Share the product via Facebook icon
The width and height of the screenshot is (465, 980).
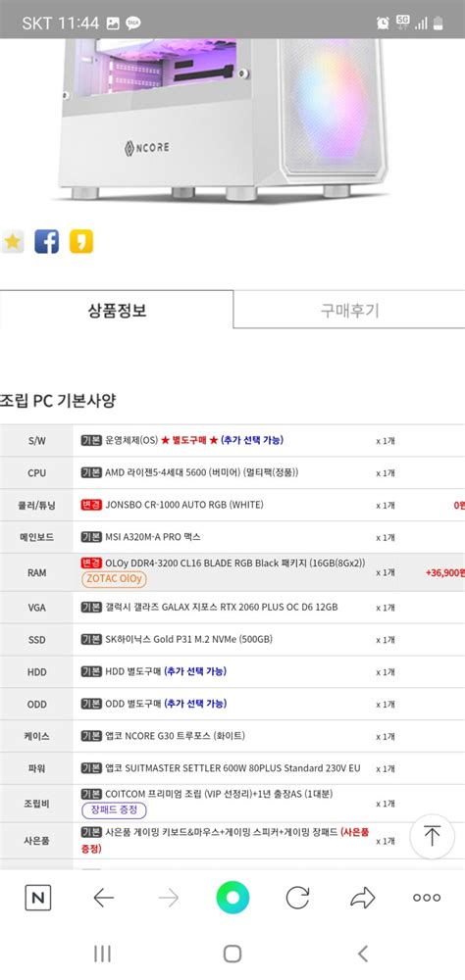pyautogui.click(x=46, y=241)
